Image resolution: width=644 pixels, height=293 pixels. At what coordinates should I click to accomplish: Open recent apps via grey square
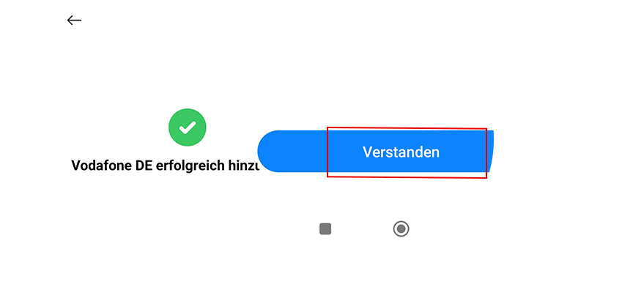click(x=325, y=229)
